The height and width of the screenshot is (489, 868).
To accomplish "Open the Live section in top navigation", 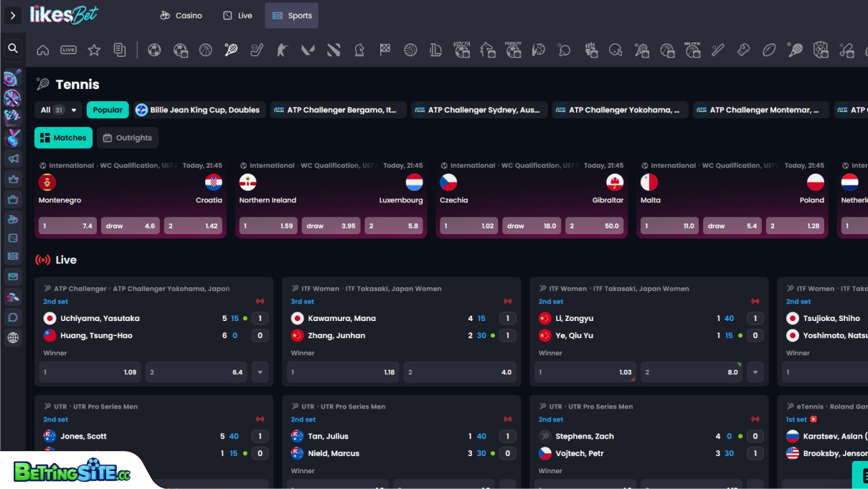I will point(237,15).
